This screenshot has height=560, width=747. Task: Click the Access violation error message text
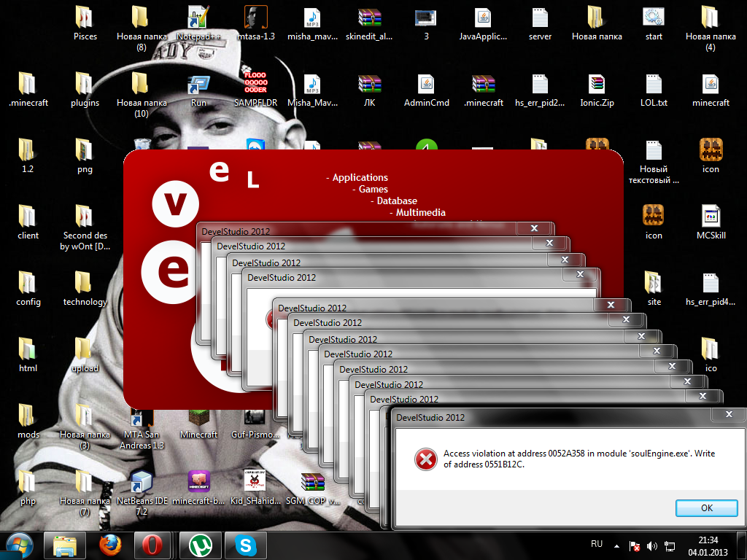578,459
